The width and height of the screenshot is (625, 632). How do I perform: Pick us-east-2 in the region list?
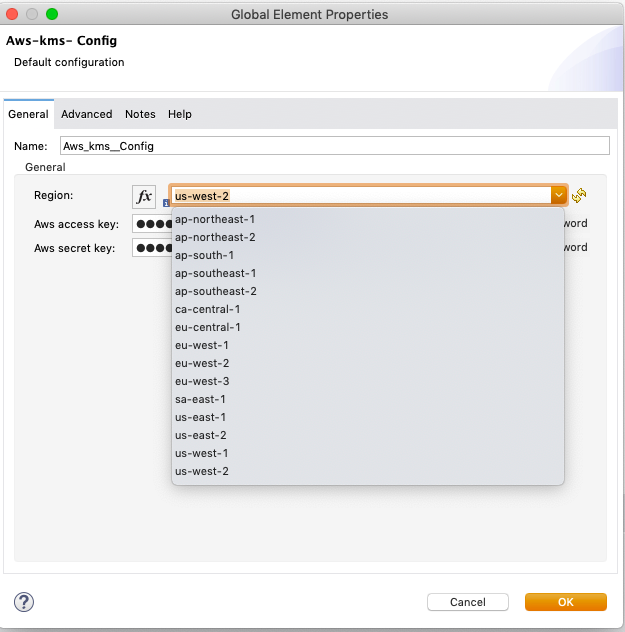(368, 435)
